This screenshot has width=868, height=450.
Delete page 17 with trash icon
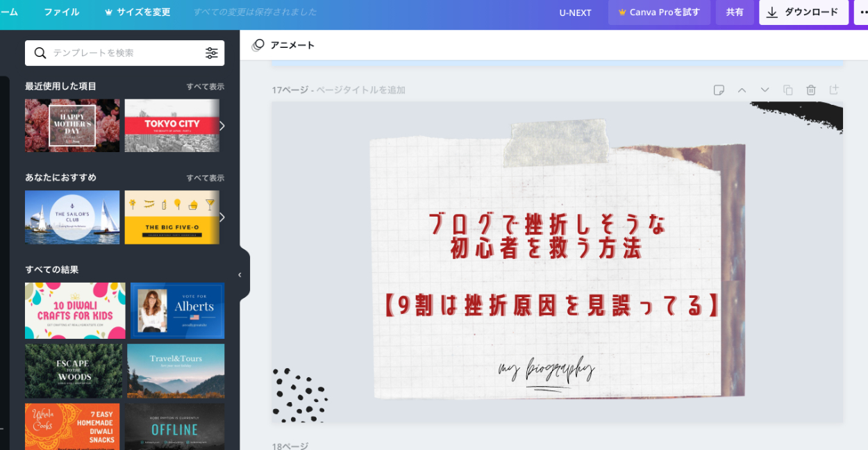[x=810, y=90]
